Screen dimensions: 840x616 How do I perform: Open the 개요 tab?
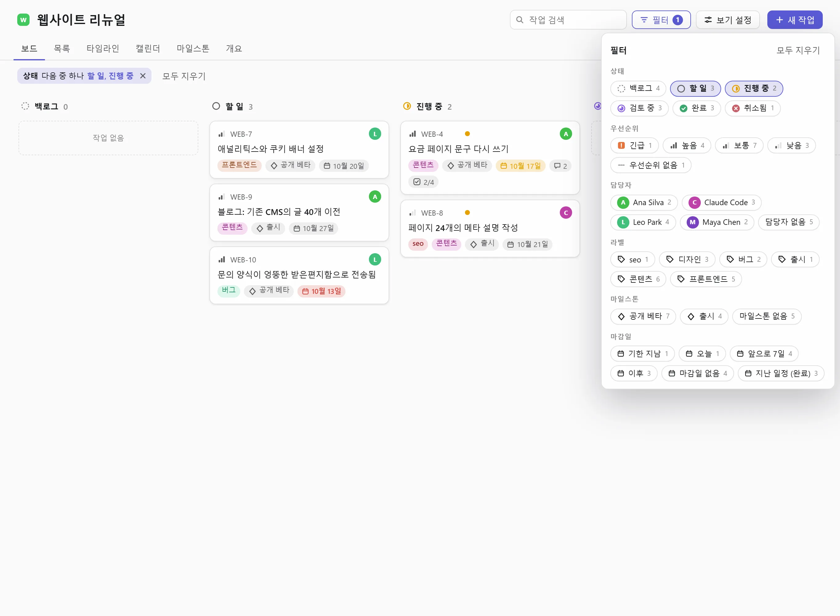coord(234,48)
